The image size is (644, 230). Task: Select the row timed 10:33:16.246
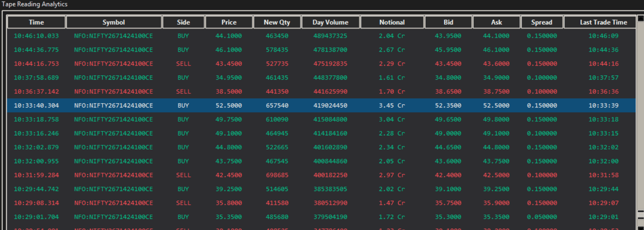(321, 133)
